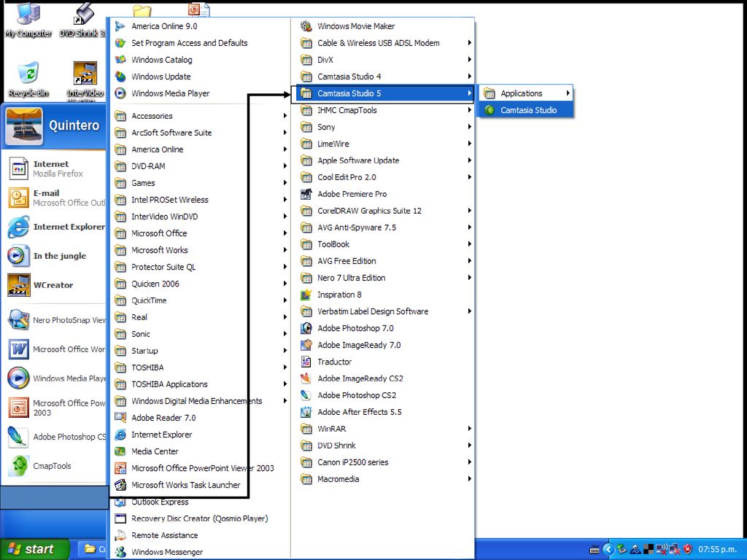This screenshot has width=747, height=560.
Task: Click the Windows Catalog icon
Action: [x=120, y=60]
